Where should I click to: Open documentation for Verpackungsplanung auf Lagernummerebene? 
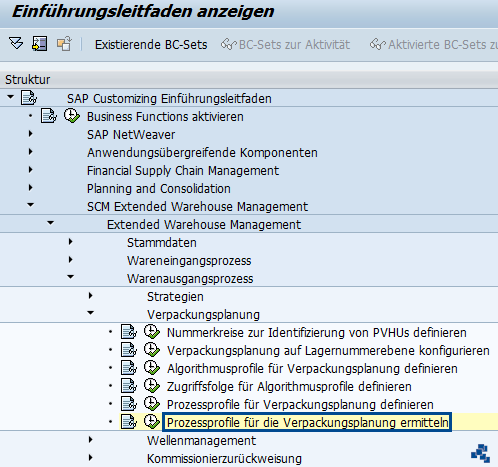(129, 350)
